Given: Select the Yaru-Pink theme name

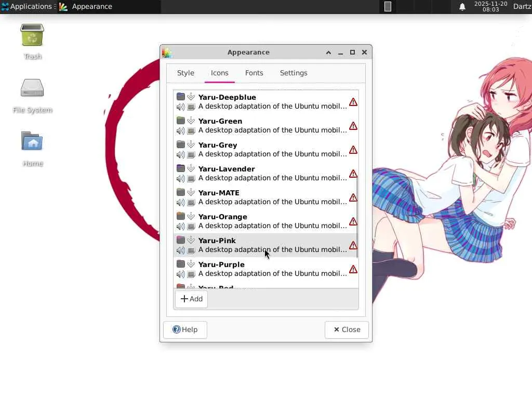Looking at the screenshot, I should pos(217,241).
